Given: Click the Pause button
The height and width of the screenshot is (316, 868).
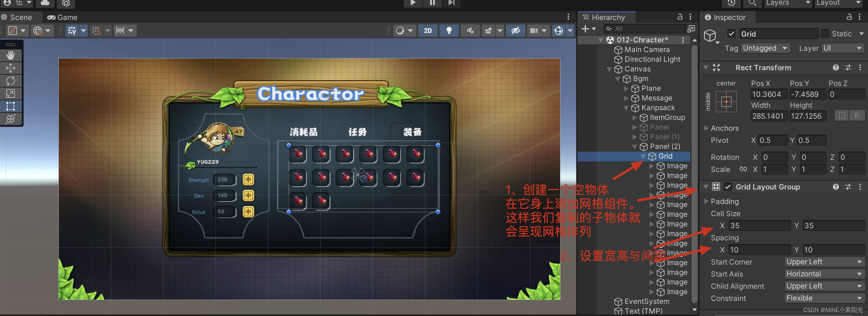Looking at the screenshot, I should pos(432,3).
